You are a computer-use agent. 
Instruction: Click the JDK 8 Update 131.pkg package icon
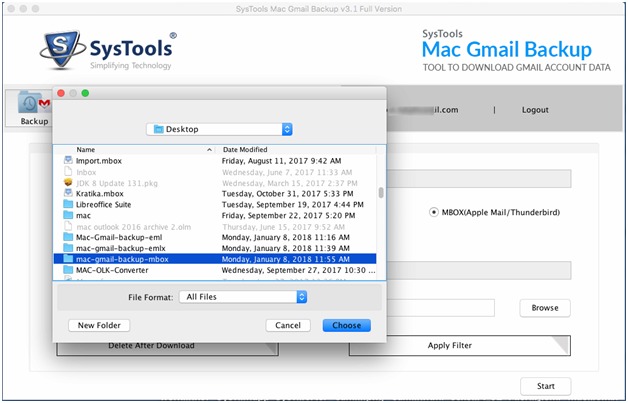(x=68, y=183)
